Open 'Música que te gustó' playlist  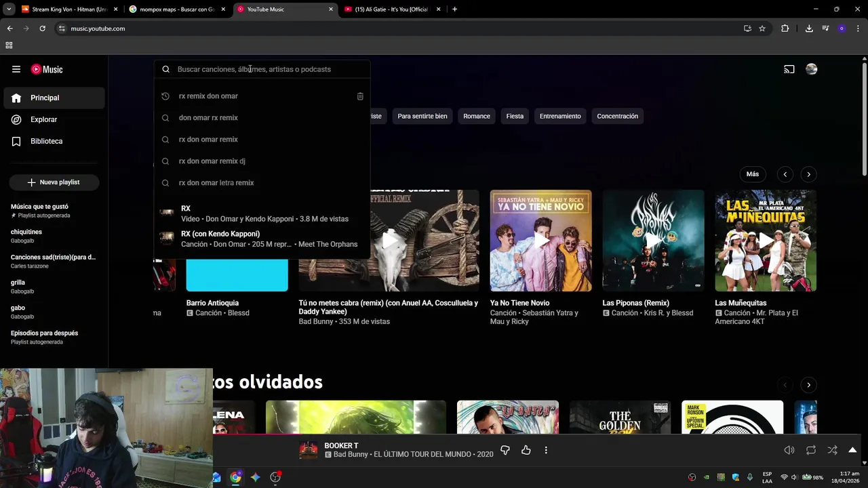click(x=54, y=211)
